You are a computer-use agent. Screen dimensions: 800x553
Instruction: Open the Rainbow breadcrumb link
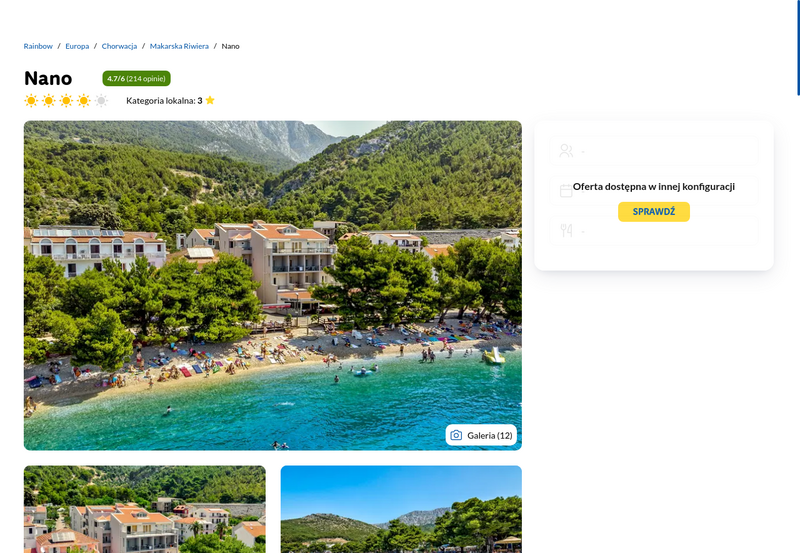click(38, 46)
